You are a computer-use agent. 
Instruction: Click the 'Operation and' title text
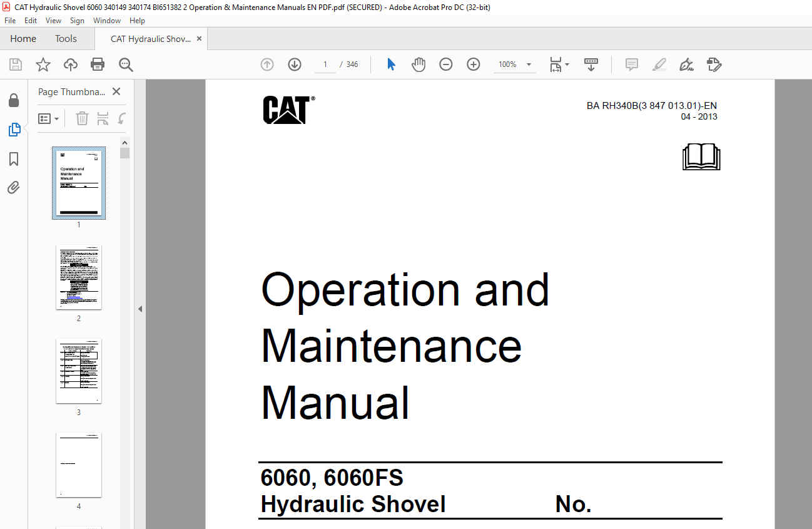(405, 290)
